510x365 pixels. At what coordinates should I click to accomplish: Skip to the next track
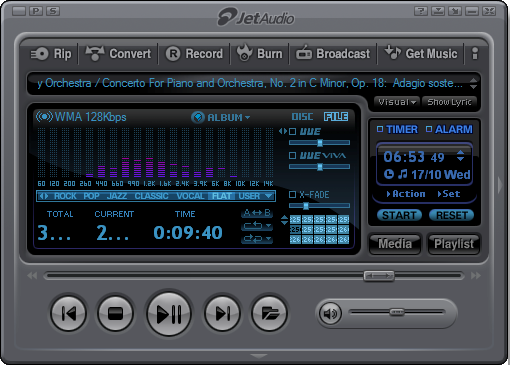pyautogui.click(x=222, y=313)
